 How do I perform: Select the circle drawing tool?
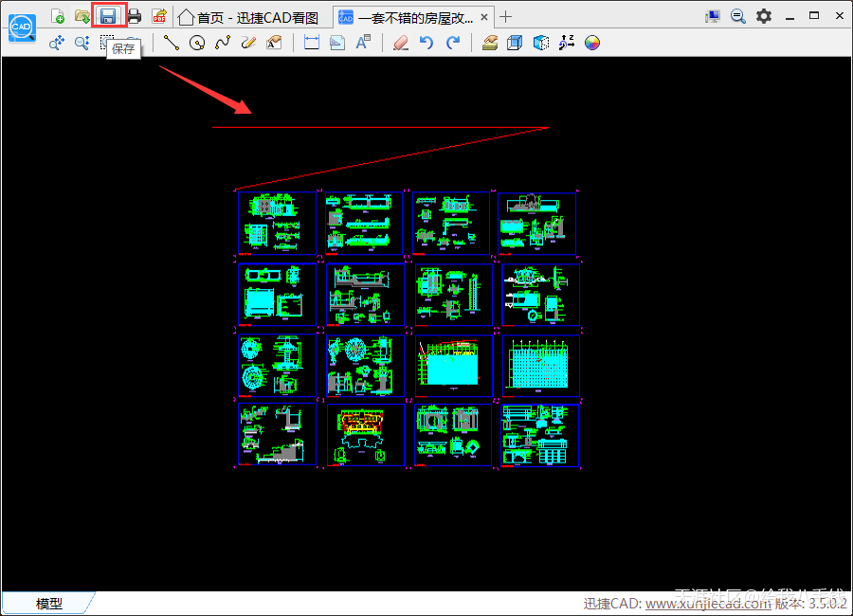click(197, 43)
